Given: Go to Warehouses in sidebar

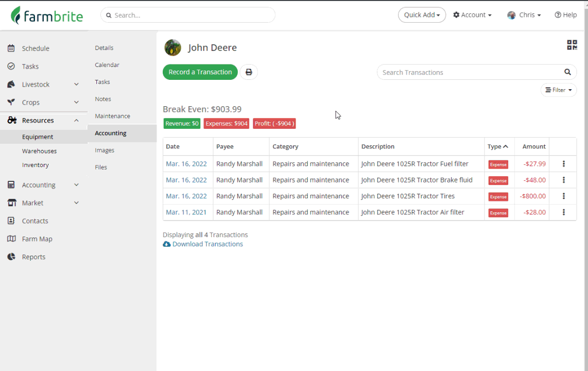Looking at the screenshot, I should pyautogui.click(x=39, y=151).
